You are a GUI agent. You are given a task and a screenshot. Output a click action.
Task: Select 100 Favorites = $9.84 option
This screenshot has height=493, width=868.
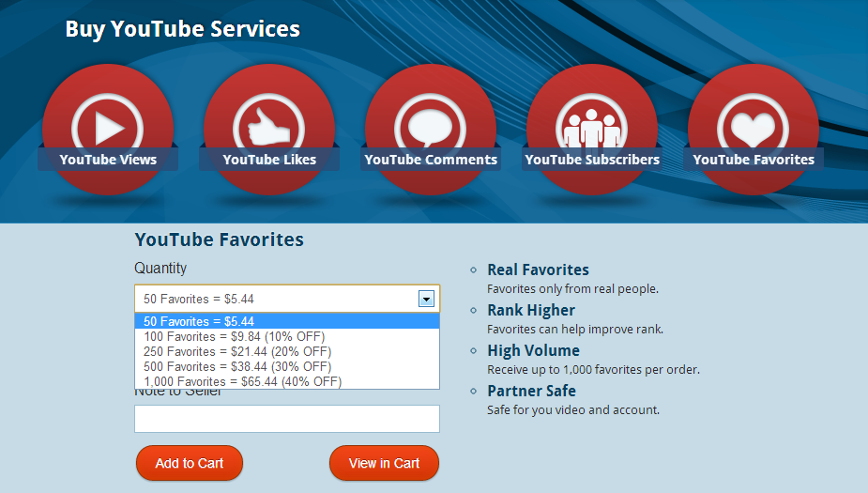pos(287,336)
